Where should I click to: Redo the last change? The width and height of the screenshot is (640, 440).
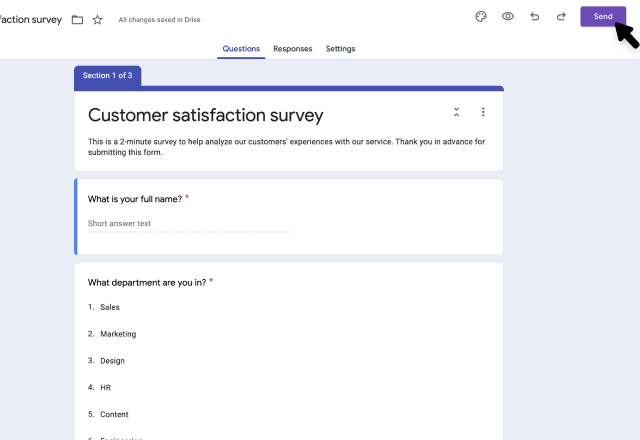[561, 16]
